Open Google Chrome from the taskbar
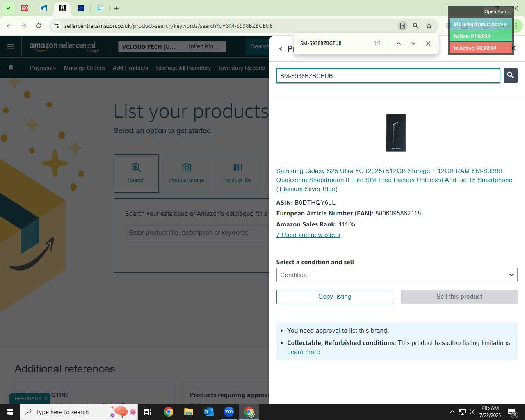525x420 pixels. [168, 412]
